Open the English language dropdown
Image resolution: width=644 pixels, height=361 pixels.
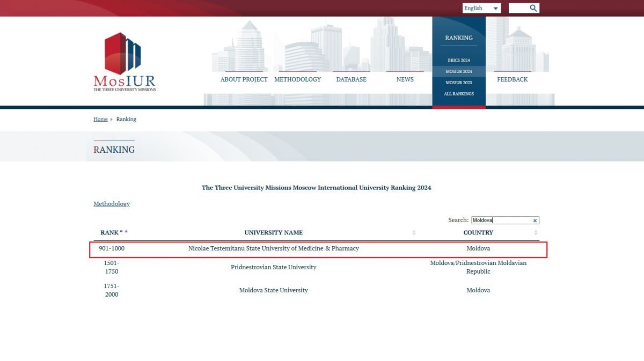click(481, 8)
